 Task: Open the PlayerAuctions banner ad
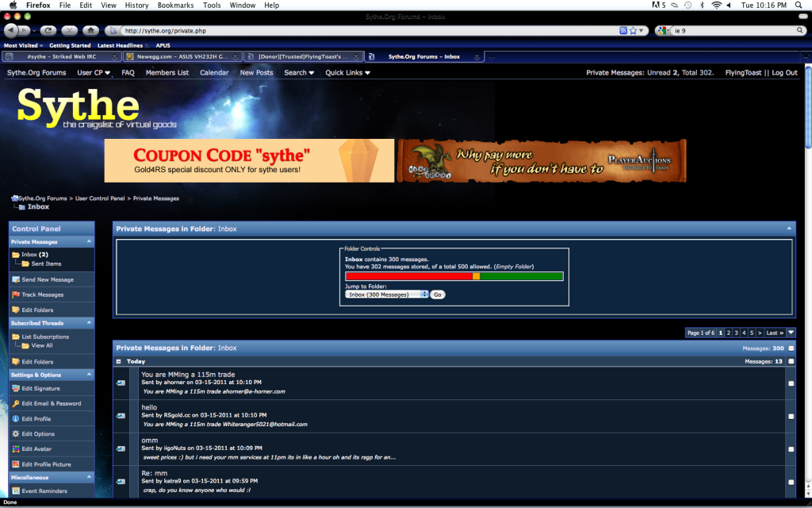(x=542, y=160)
